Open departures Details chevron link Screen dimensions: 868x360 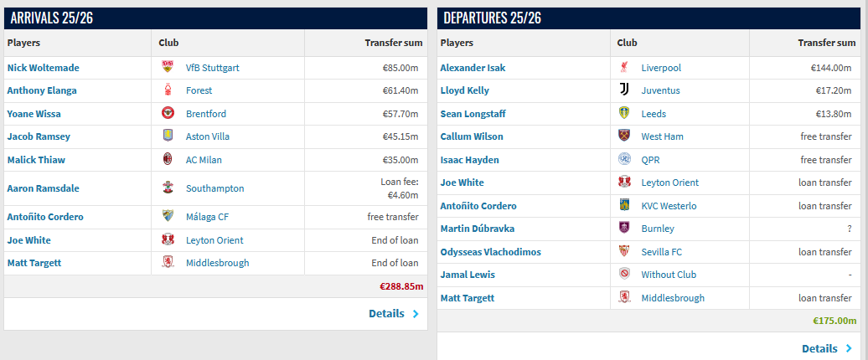827,348
